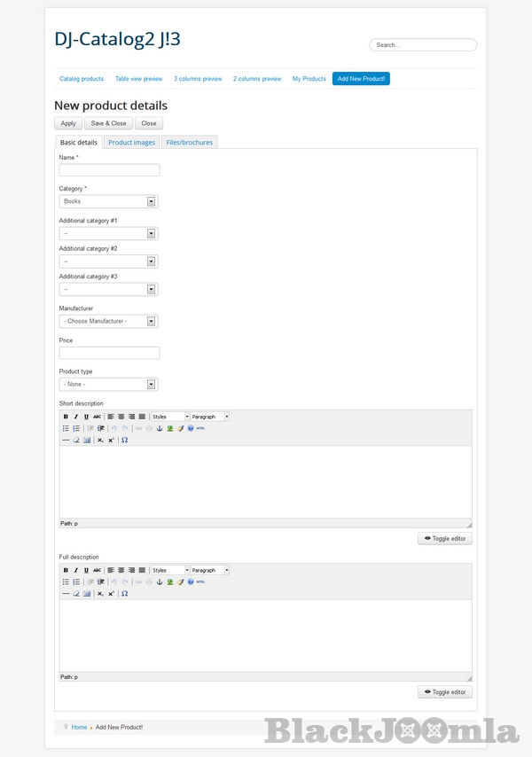Toggle bold in Short description editor
Screen dimensions: 532x757
click(66, 417)
